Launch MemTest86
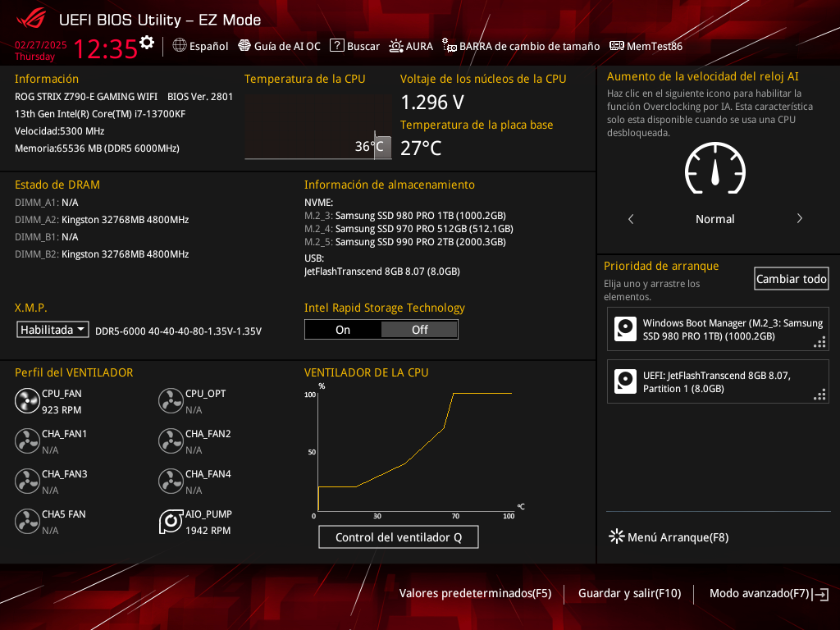Viewport: 840px width, 630px height. tap(646, 46)
